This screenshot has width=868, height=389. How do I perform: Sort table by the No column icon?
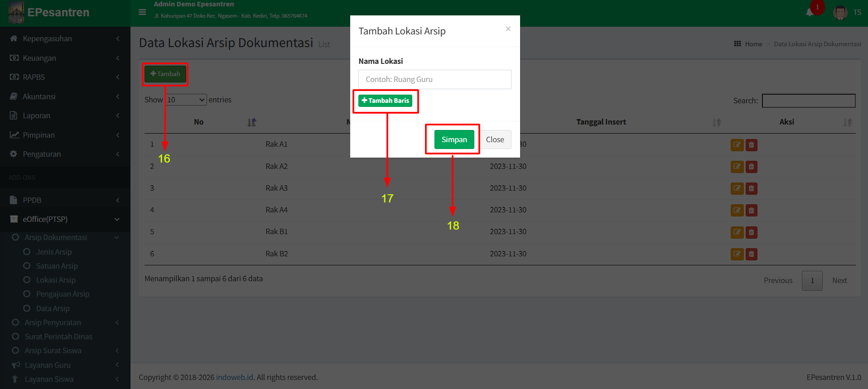(252, 122)
